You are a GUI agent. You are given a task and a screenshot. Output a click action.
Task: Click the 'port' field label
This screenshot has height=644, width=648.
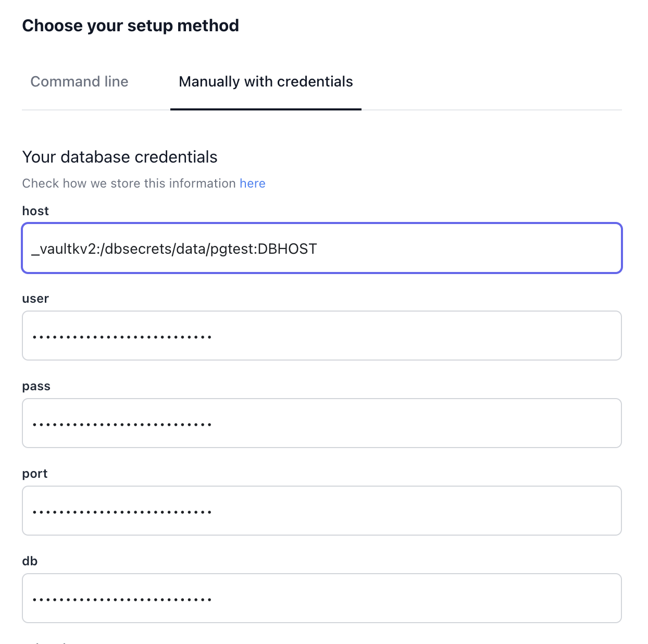[35, 474]
